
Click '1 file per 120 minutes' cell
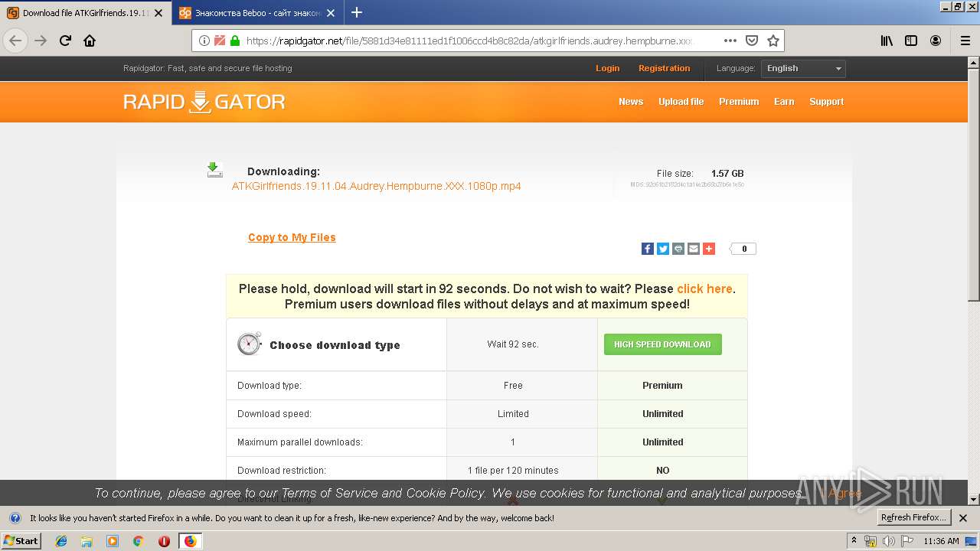point(513,471)
